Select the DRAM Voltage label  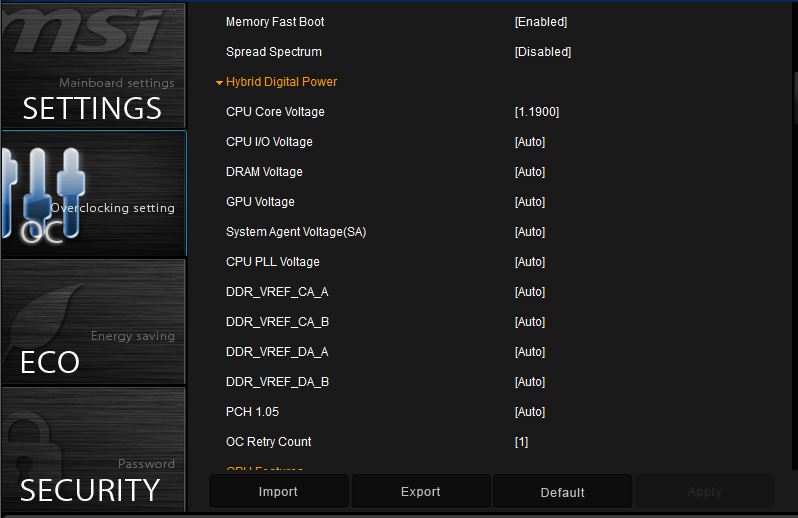tap(264, 172)
